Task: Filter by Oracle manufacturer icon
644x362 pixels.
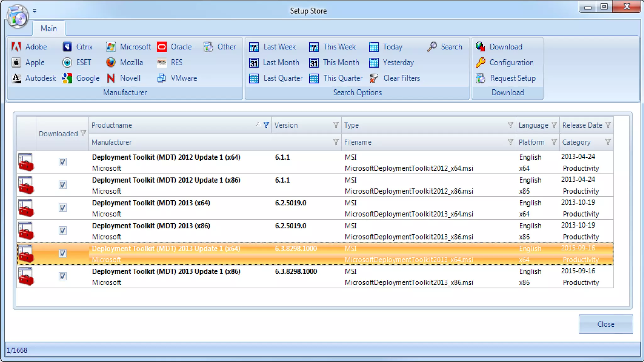Action: [162, 47]
